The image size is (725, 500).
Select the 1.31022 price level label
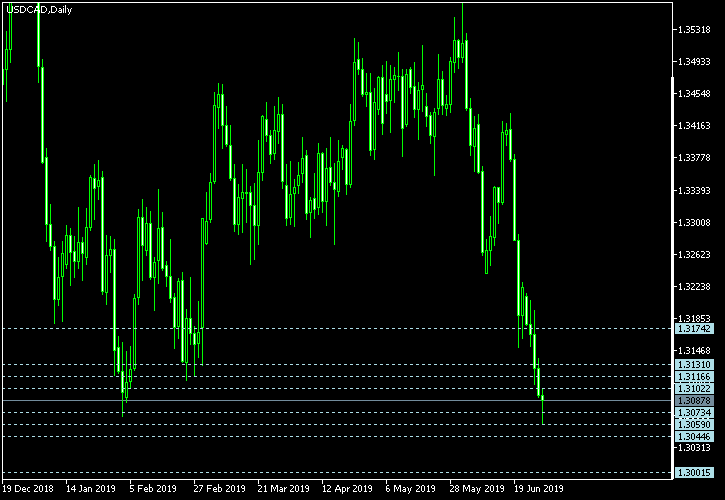point(694,389)
